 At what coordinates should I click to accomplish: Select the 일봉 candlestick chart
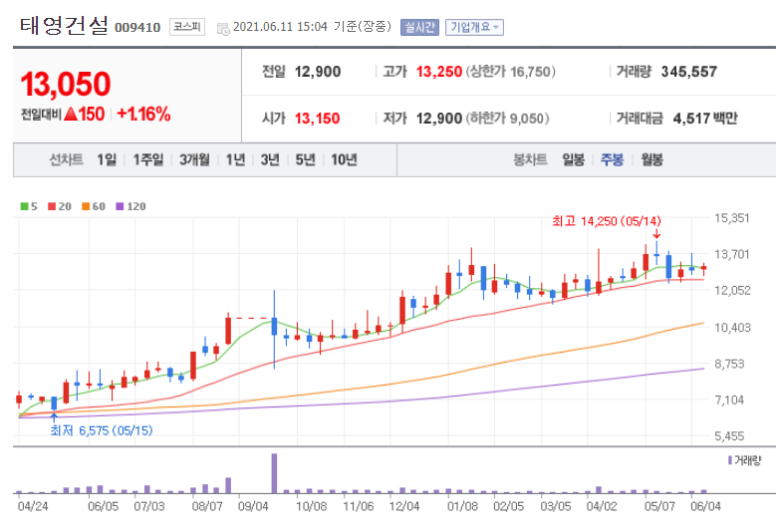coord(573,159)
